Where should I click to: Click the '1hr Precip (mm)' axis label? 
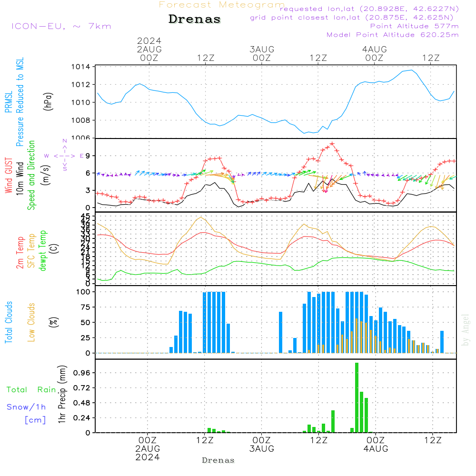pos(62,394)
